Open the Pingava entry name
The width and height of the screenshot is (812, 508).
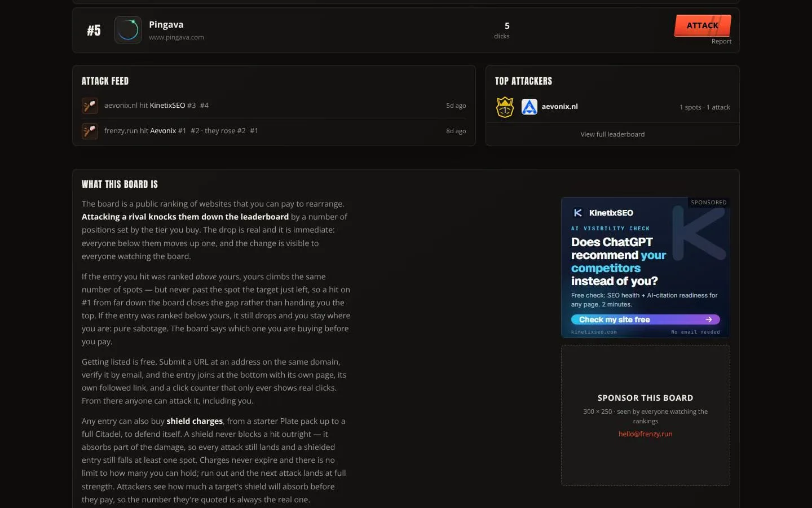coord(166,24)
